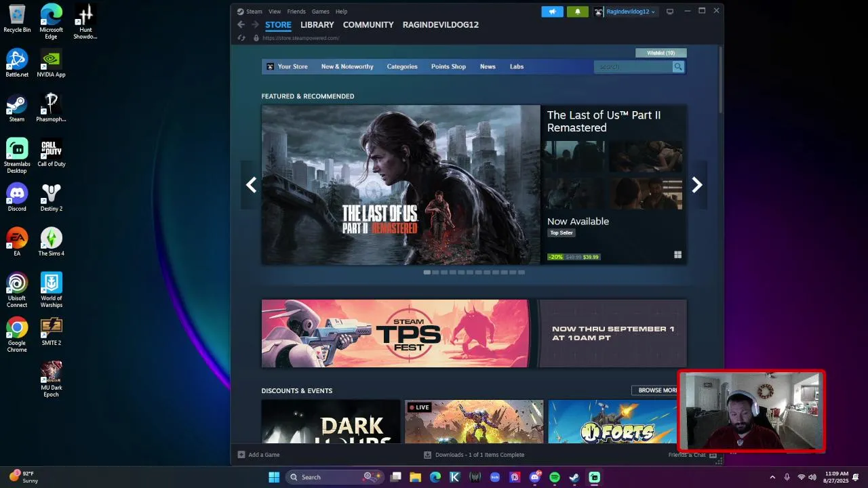Open Streamlabs Desktop shortcut
Image resolution: width=868 pixels, height=488 pixels.
click(17, 156)
